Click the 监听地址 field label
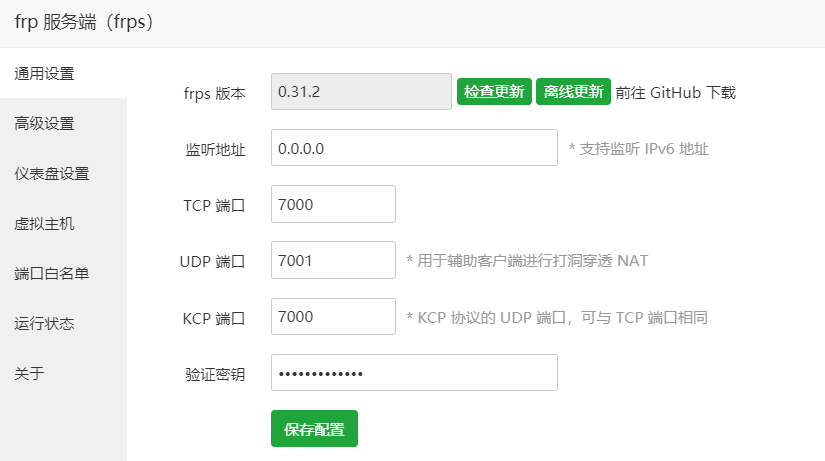825x461 pixels. tap(215, 149)
